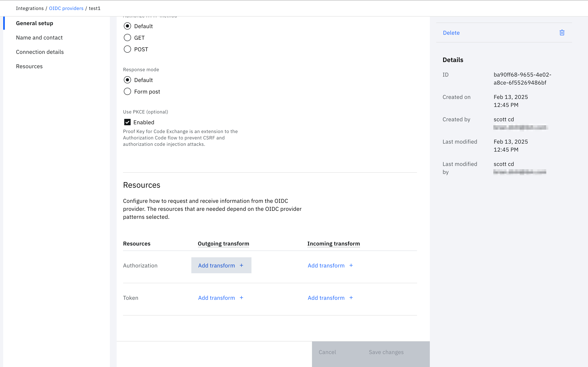This screenshot has width=588, height=367.
Task: Click the trash can delete icon
Action: [562, 33]
